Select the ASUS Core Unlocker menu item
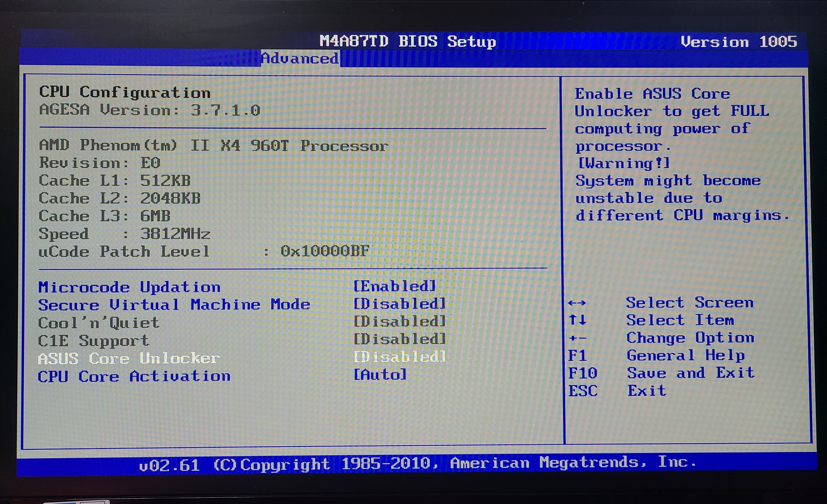The image size is (827, 504). tap(129, 358)
